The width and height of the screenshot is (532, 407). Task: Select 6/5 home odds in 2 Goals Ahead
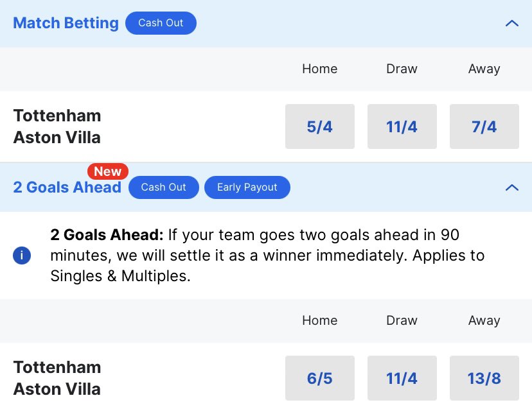[x=320, y=378]
